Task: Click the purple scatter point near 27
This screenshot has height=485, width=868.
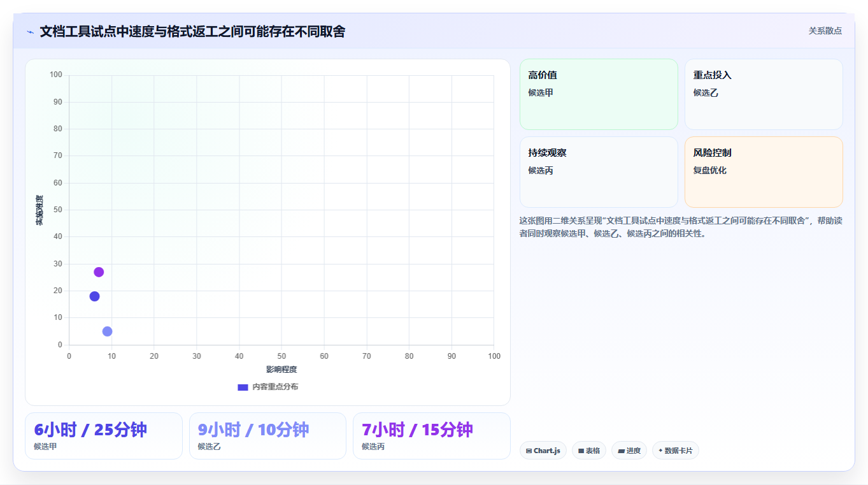Action: [99, 272]
